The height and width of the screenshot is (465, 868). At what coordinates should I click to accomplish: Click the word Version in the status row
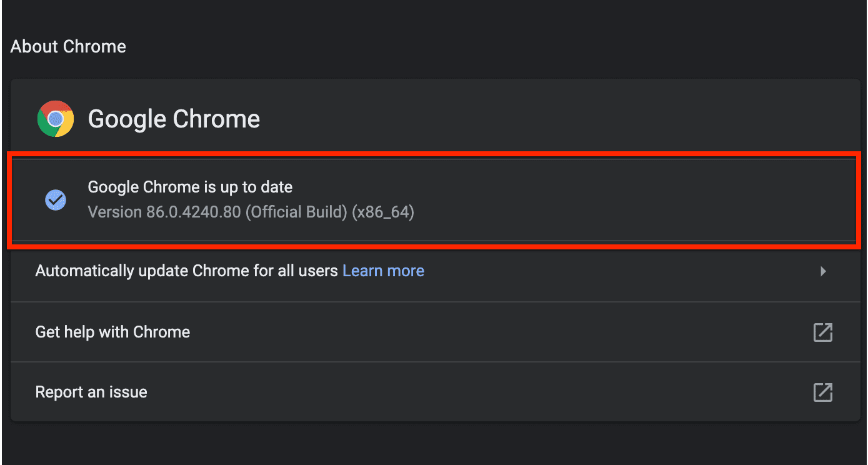115,212
